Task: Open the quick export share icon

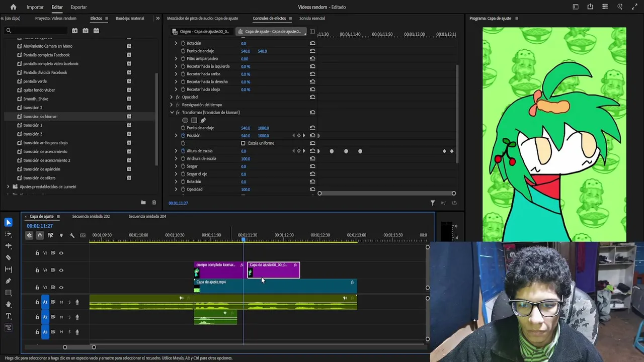Action: coord(590,7)
